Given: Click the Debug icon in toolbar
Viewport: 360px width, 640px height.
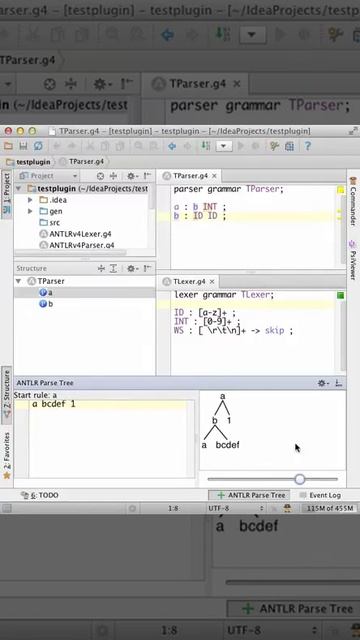Looking at the screenshot, I should [256, 146].
